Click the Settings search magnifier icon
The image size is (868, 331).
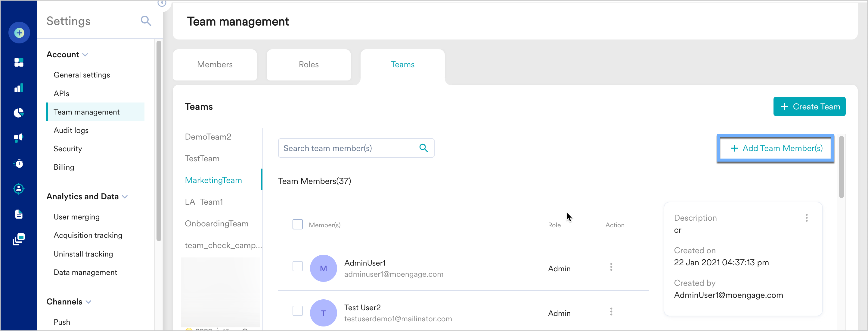146,21
